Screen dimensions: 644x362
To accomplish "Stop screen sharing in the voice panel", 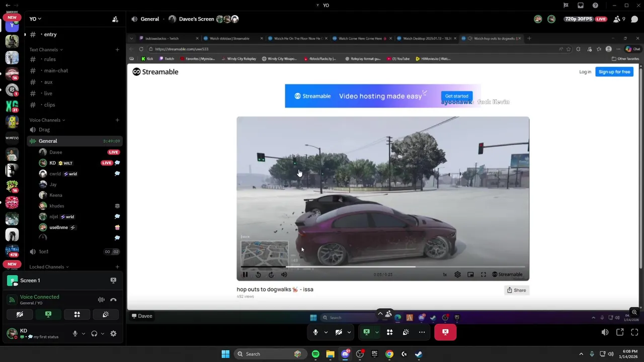I will (48, 314).
